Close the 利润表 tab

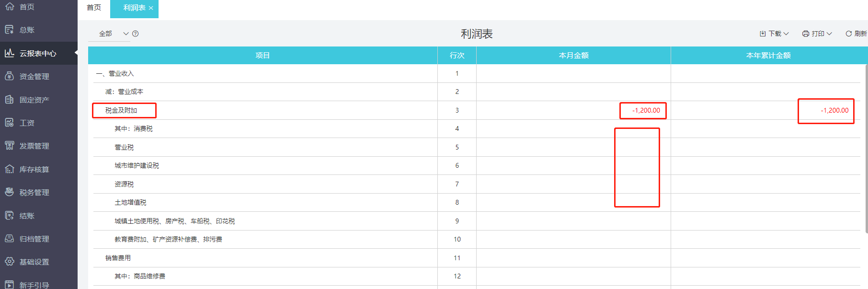tap(151, 8)
